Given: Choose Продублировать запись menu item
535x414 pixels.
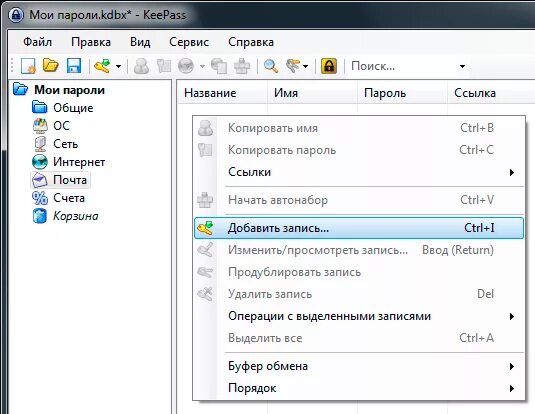Looking at the screenshot, I should (359, 272).
